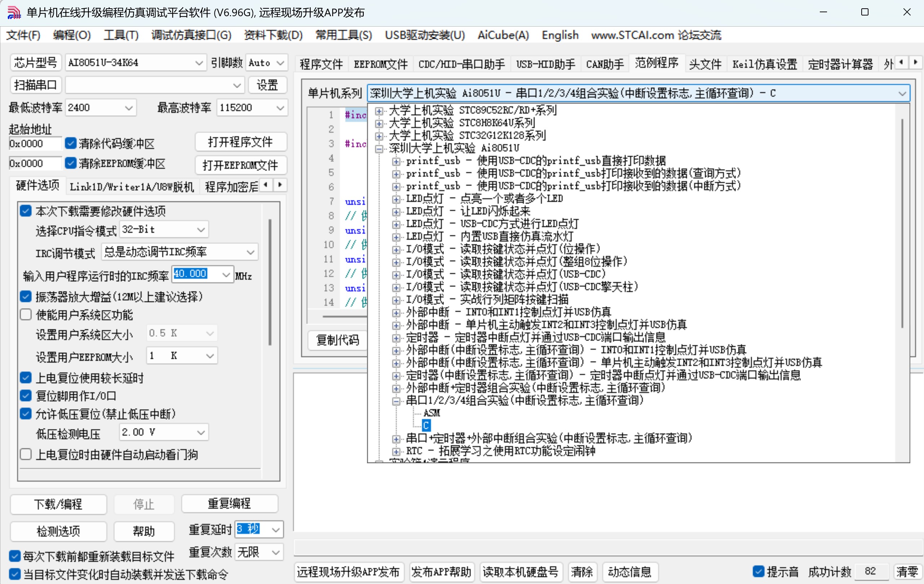Click the 复制代码 button
924x584 pixels.
(x=338, y=340)
